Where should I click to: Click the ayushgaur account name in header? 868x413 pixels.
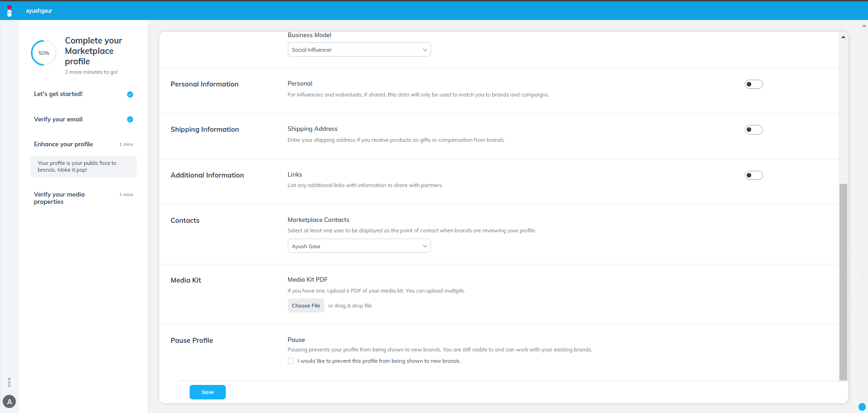39,11
